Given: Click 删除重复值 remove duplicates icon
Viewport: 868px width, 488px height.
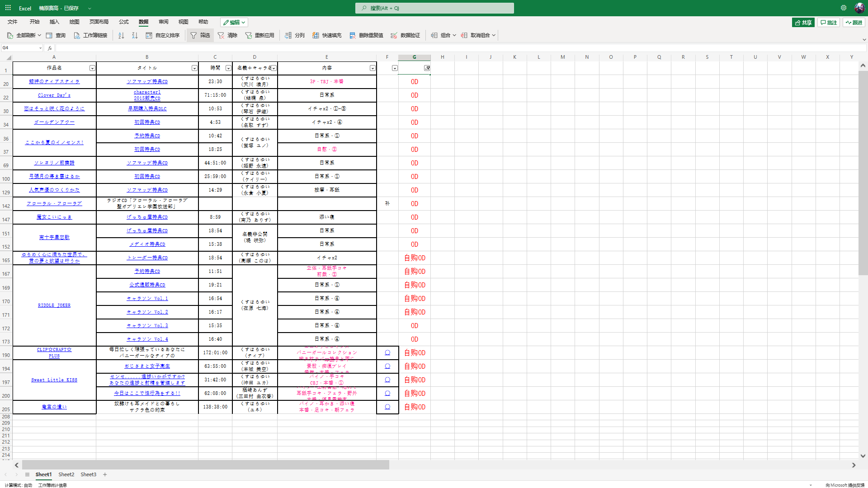Looking at the screenshot, I should tap(353, 35).
